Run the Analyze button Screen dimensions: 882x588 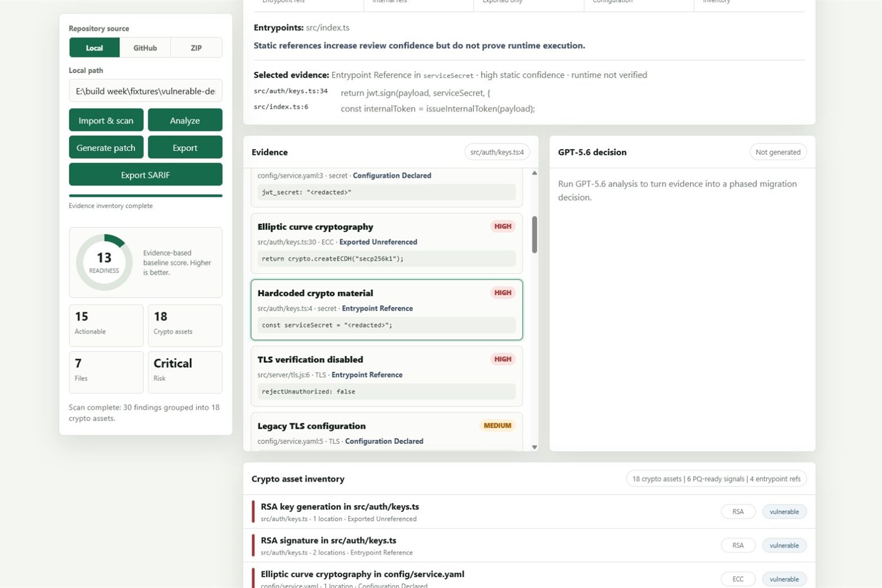[185, 120]
